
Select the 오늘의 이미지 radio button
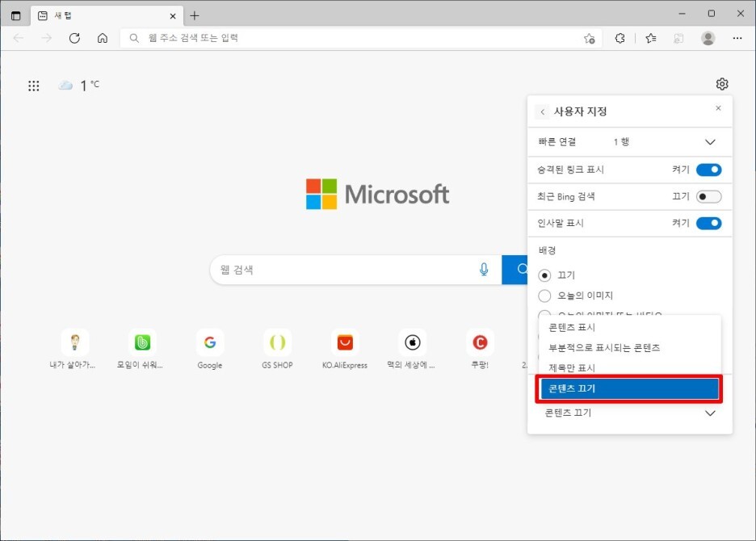544,296
